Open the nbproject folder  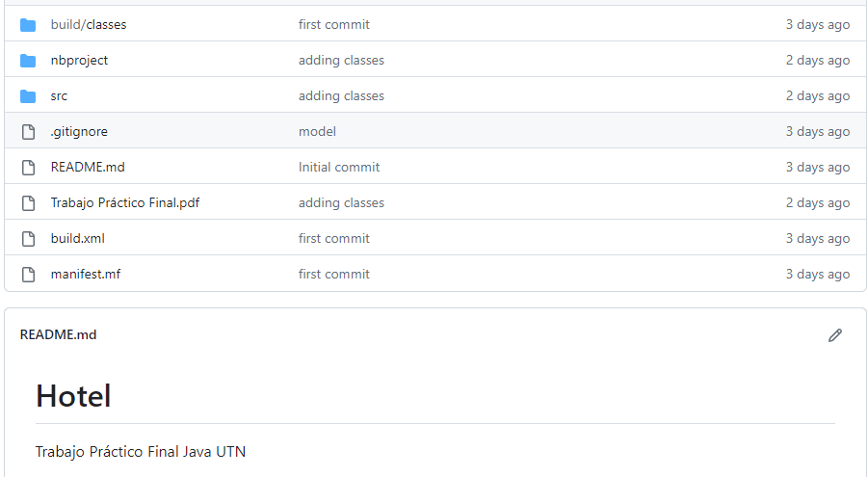(x=79, y=61)
